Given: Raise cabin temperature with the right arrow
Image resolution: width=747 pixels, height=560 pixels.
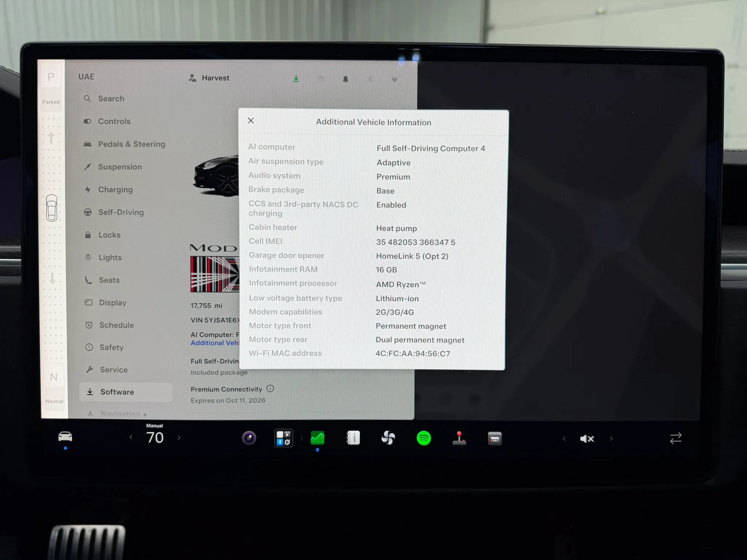Looking at the screenshot, I should pyautogui.click(x=179, y=437).
